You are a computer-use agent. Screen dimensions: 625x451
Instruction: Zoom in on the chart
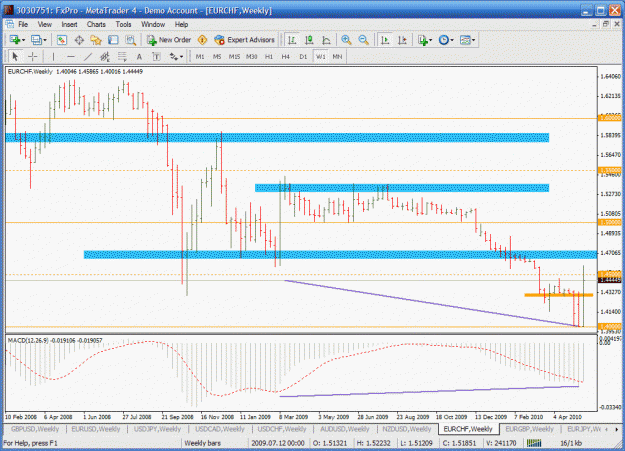pyautogui.click(x=346, y=40)
